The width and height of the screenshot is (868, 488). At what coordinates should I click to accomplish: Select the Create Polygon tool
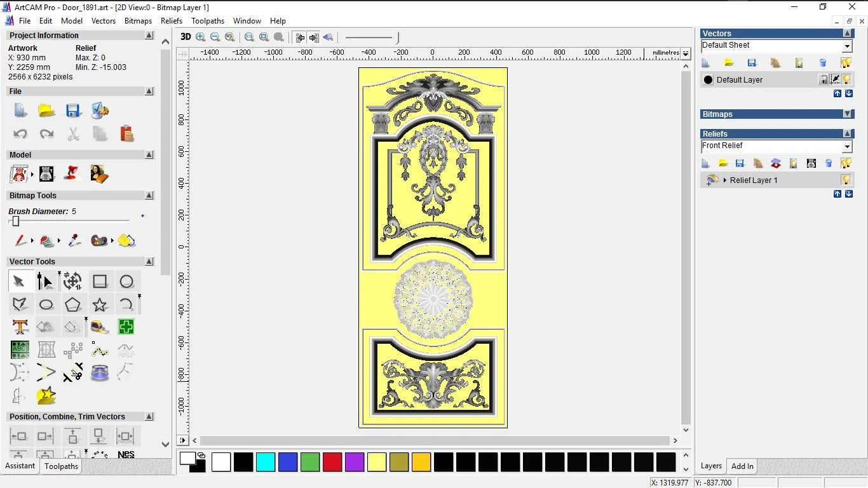coord(73,304)
